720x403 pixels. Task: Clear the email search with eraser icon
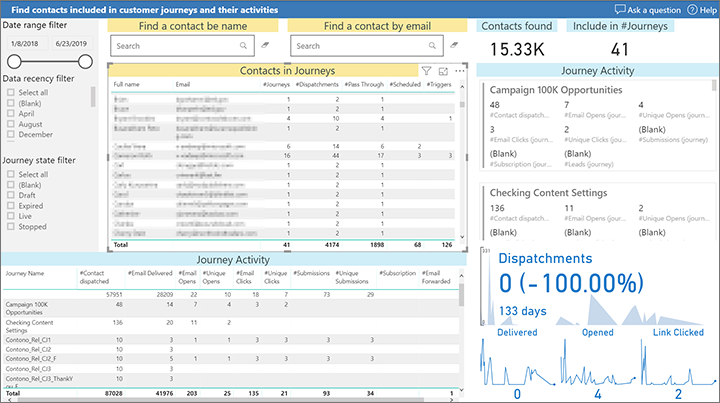coord(454,45)
